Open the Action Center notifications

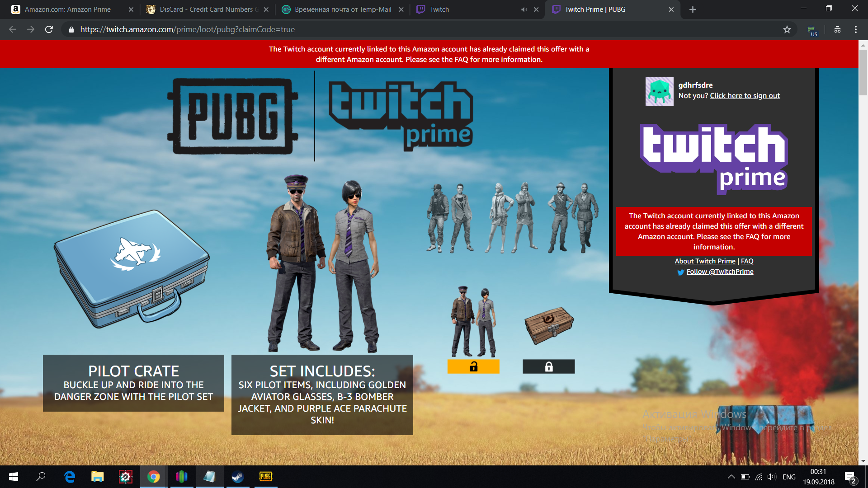[850, 477]
